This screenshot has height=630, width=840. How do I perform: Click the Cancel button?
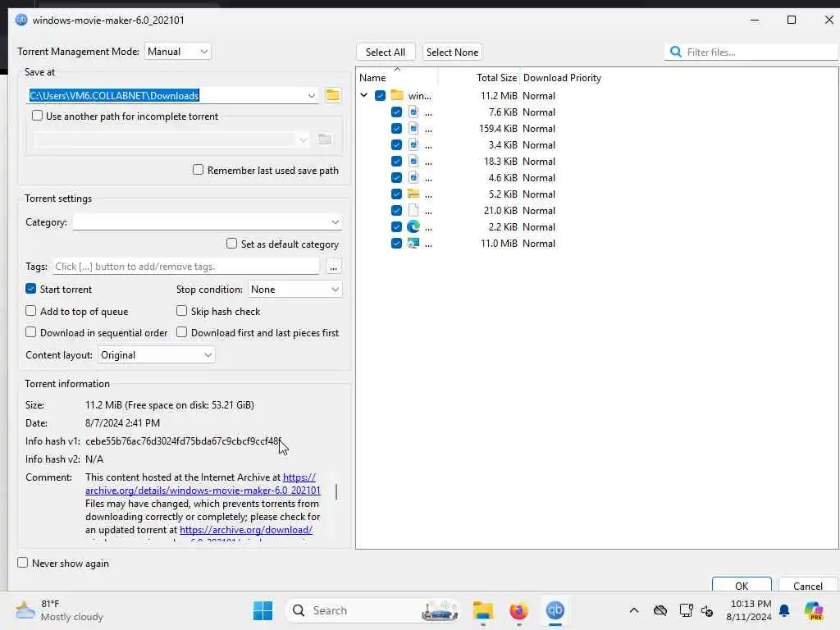[807, 584]
